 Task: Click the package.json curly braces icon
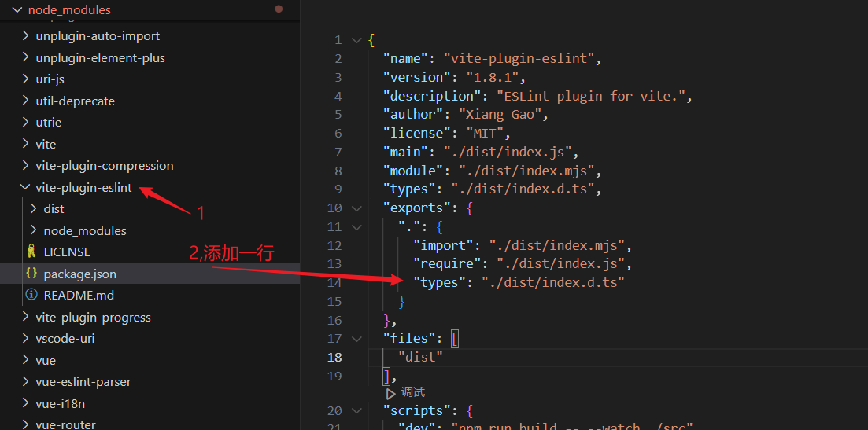[31, 274]
